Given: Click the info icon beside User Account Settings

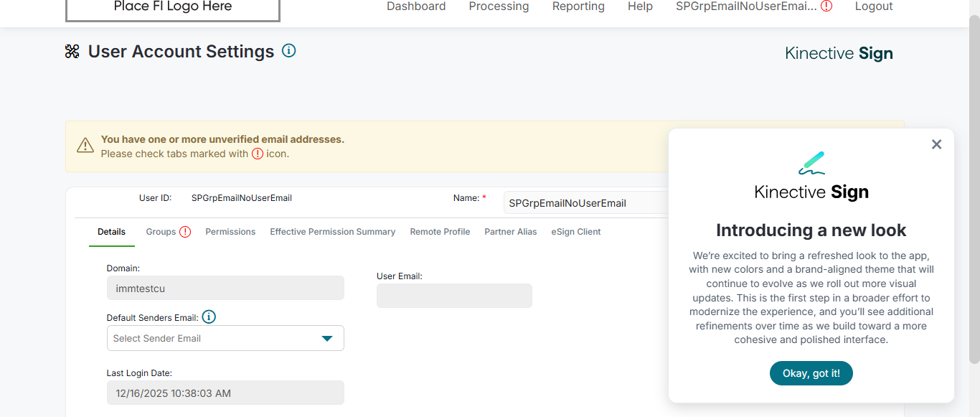Looking at the screenshot, I should (289, 51).
